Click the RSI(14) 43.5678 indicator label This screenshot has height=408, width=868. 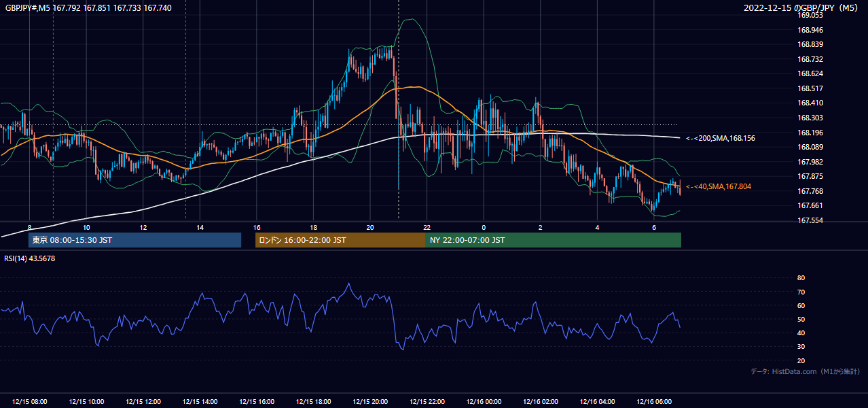[30, 258]
